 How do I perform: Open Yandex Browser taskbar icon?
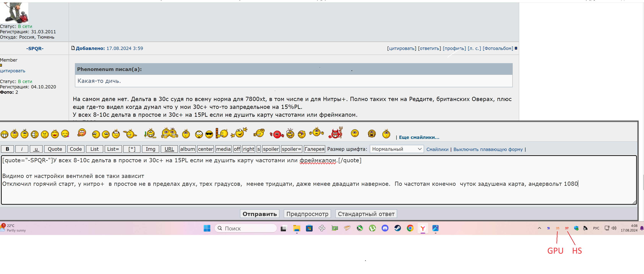tap(423, 228)
